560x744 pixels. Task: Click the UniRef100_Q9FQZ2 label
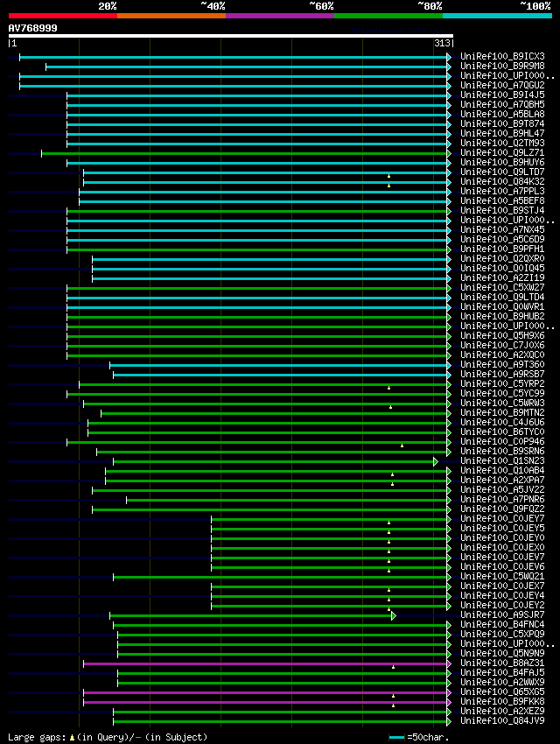pyautogui.click(x=502, y=509)
